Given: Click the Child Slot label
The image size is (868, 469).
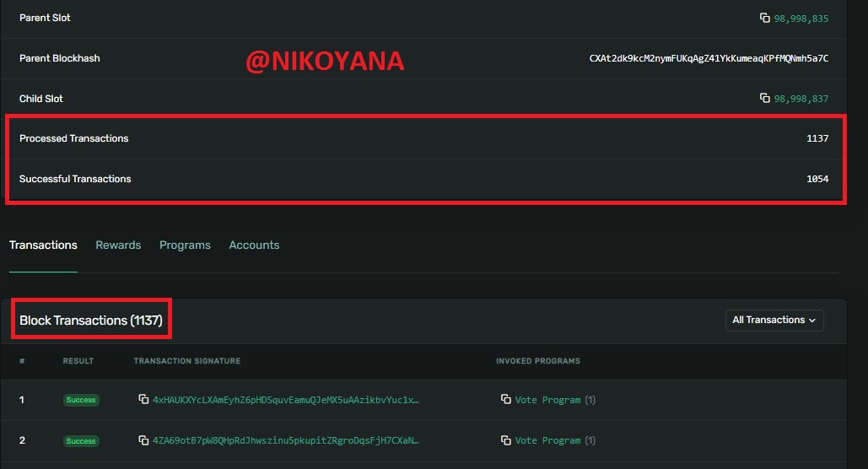Looking at the screenshot, I should tap(41, 99).
